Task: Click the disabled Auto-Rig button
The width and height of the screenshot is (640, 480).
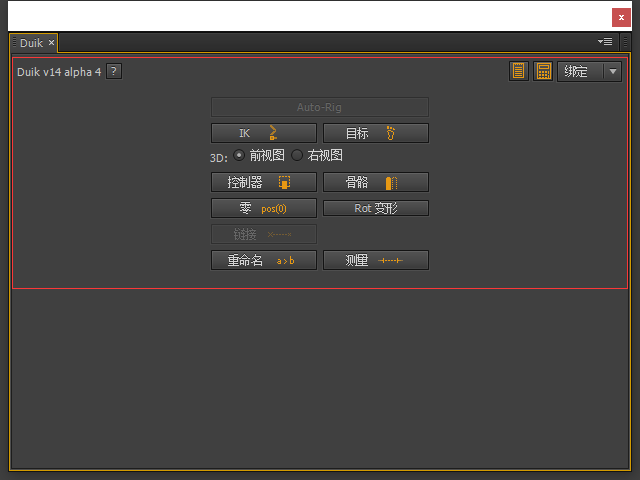Action: tap(320, 107)
